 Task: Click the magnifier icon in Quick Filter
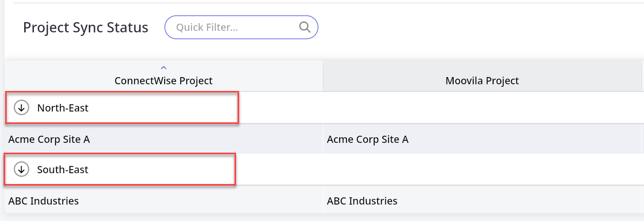click(305, 27)
